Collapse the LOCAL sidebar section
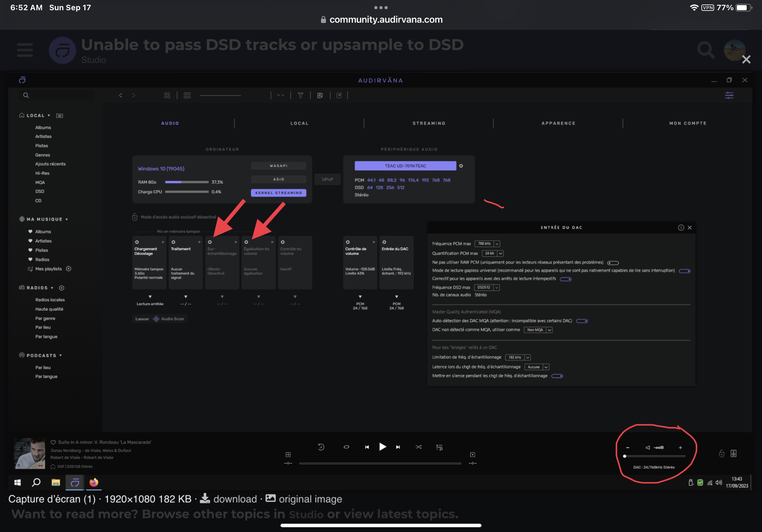The height and width of the screenshot is (532, 762). (x=49, y=115)
